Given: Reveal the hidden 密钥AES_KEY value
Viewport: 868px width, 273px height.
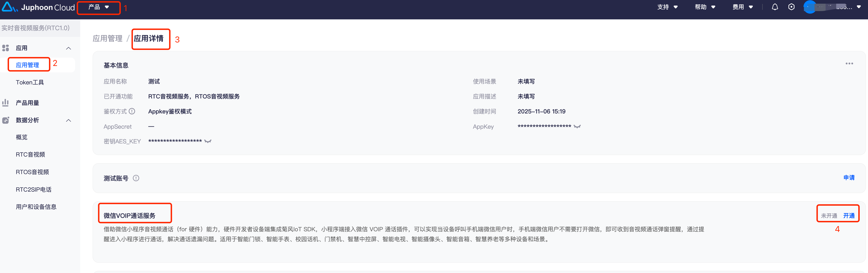Looking at the screenshot, I should point(208,142).
